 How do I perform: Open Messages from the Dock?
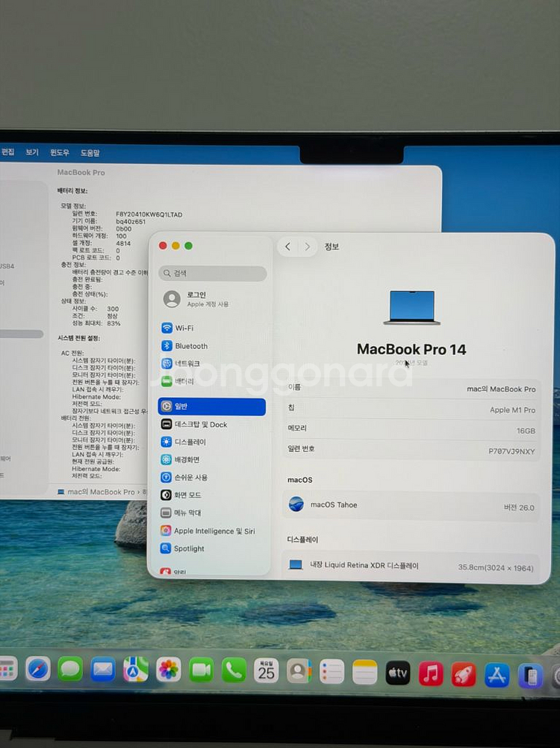point(70,669)
